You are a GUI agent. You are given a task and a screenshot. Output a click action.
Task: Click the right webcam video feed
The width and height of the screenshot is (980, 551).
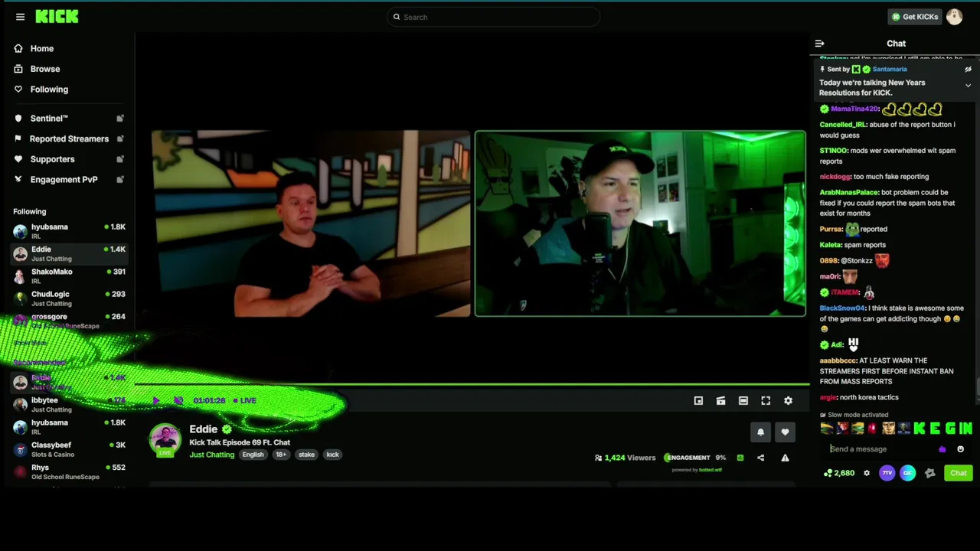pyautogui.click(x=640, y=223)
